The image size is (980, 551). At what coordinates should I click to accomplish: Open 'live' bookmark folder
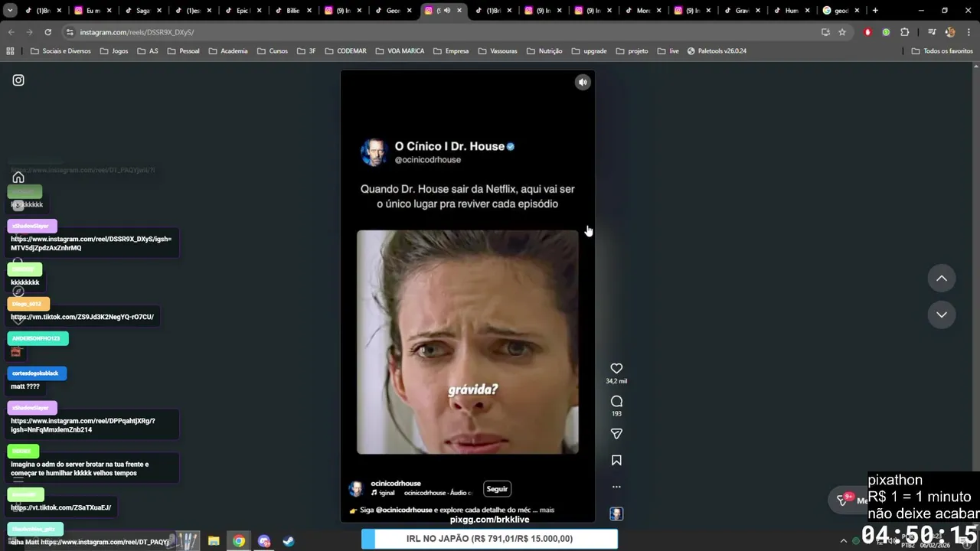pos(668,51)
